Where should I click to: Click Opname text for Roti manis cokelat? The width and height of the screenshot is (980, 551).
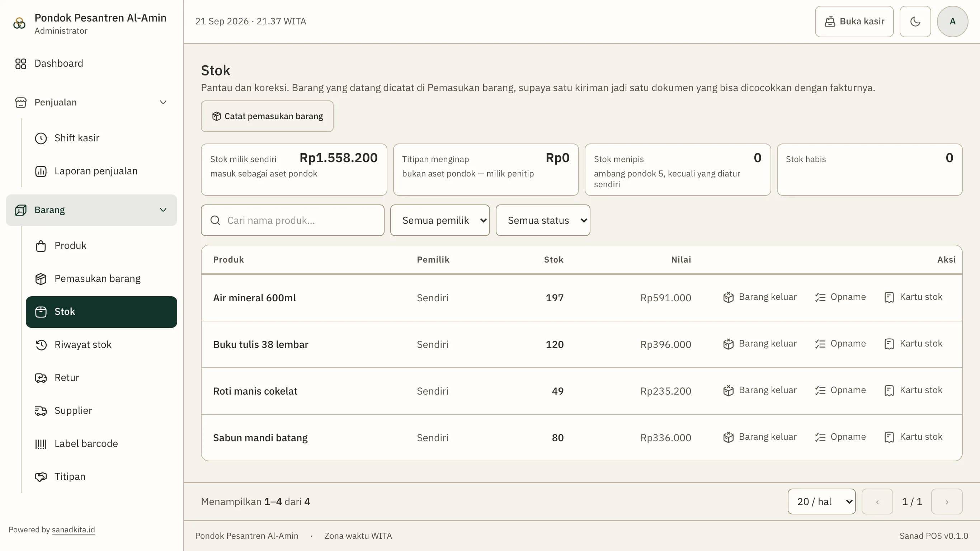(x=848, y=390)
